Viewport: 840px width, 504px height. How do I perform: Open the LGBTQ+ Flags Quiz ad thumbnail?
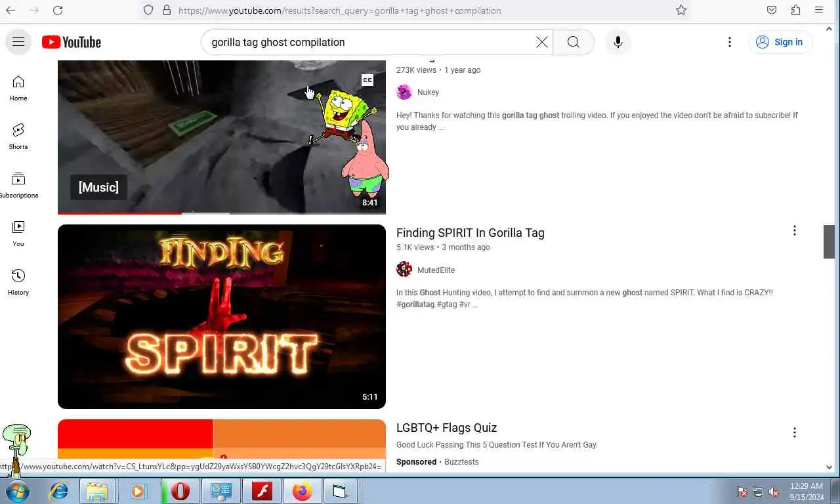[222, 445]
